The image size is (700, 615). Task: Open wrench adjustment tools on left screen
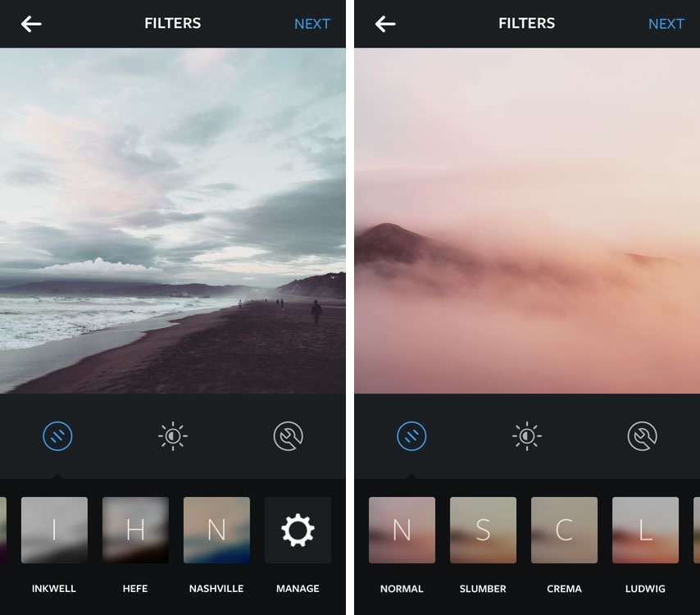pos(289,436)
